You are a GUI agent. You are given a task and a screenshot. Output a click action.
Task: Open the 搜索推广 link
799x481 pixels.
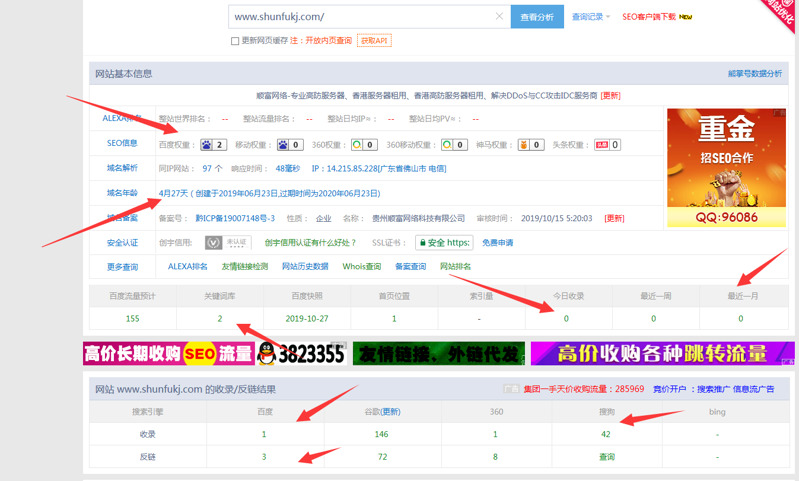coord(713,389)
